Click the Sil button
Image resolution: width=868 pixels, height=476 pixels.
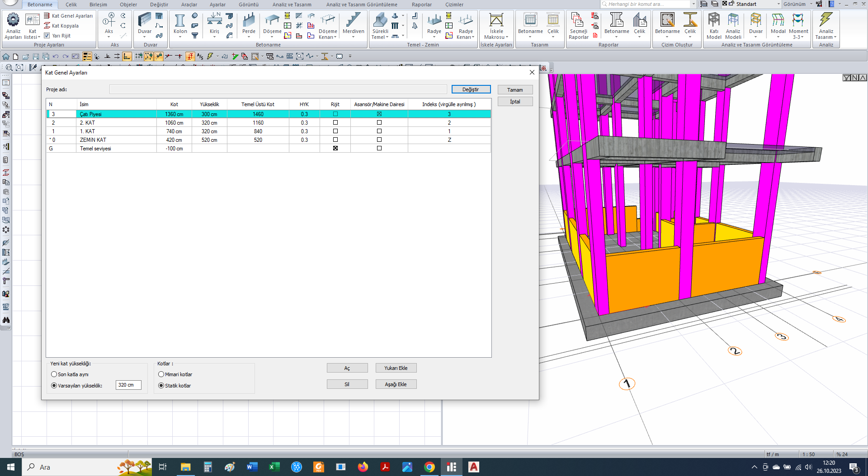click(x=347, y=384)
